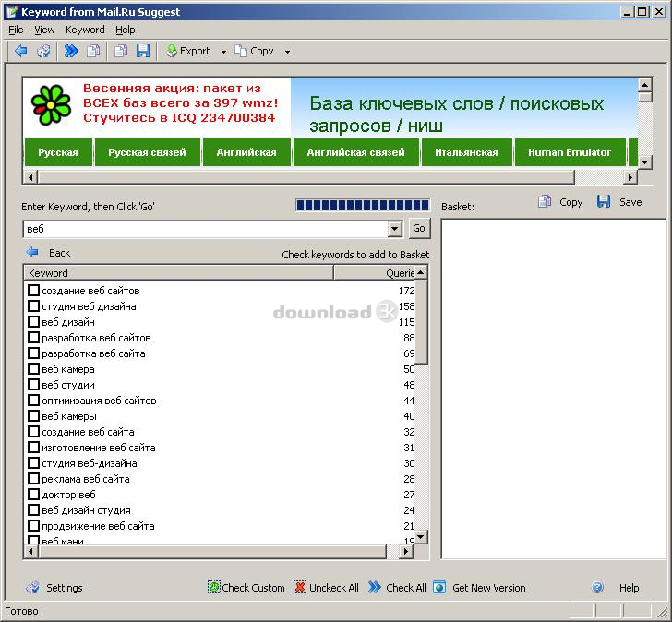Open the Keyword menu
672x622 pixels.
(x=85, y=30)
